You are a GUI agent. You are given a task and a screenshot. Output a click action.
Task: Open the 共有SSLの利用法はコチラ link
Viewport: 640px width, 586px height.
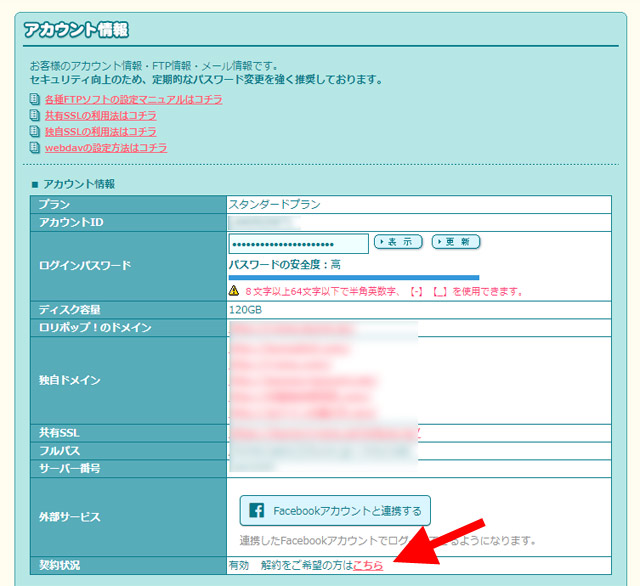point(100,116)
